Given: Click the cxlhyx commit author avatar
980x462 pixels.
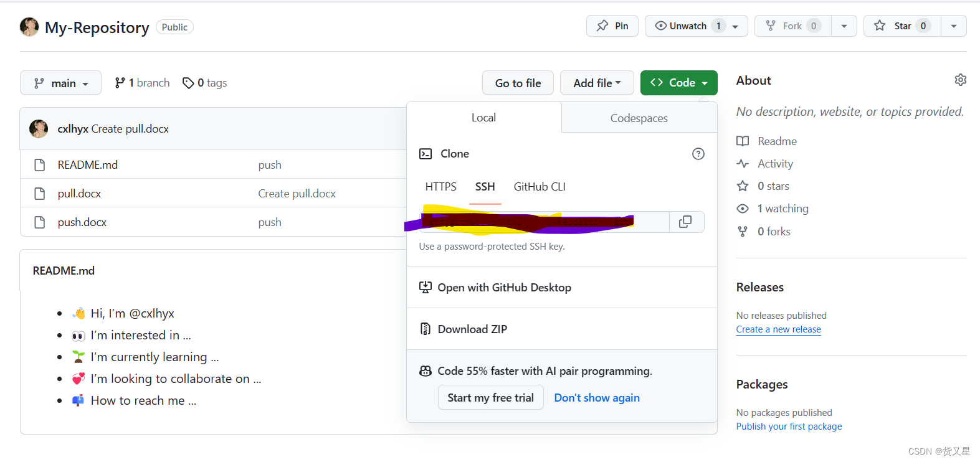Looking at the screenshot, I should pyautogui.click(x=39, y=129).
